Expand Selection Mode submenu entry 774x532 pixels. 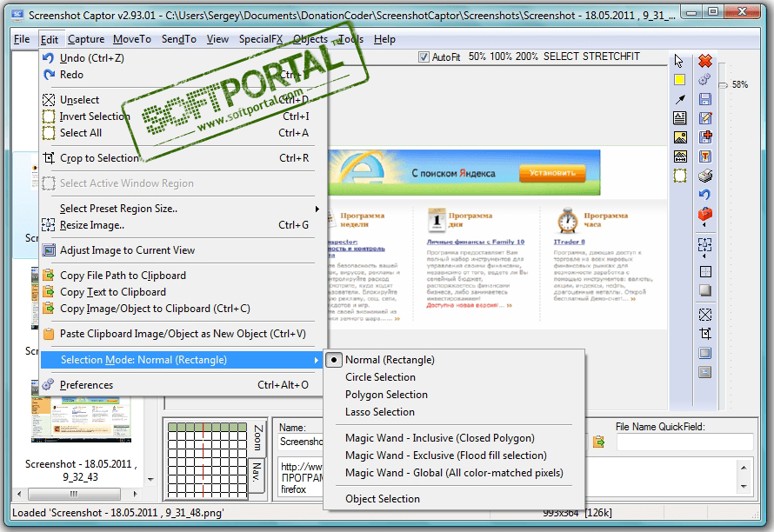point(181,360)
